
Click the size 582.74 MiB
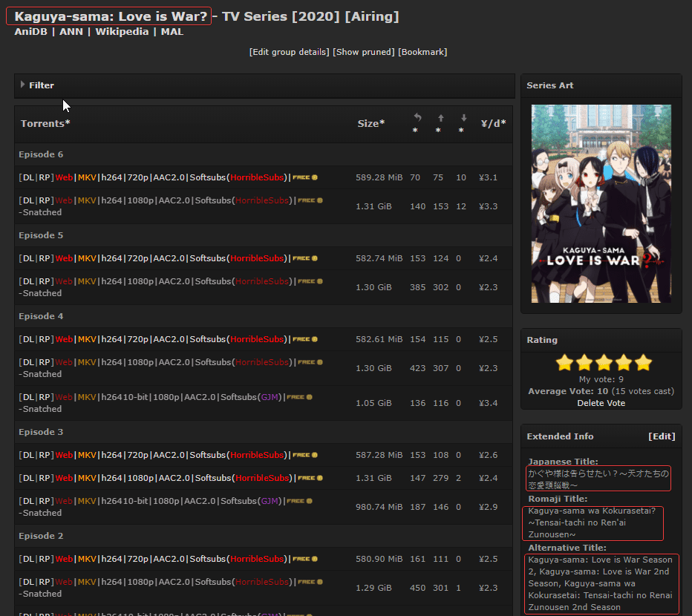coord(379,258)
